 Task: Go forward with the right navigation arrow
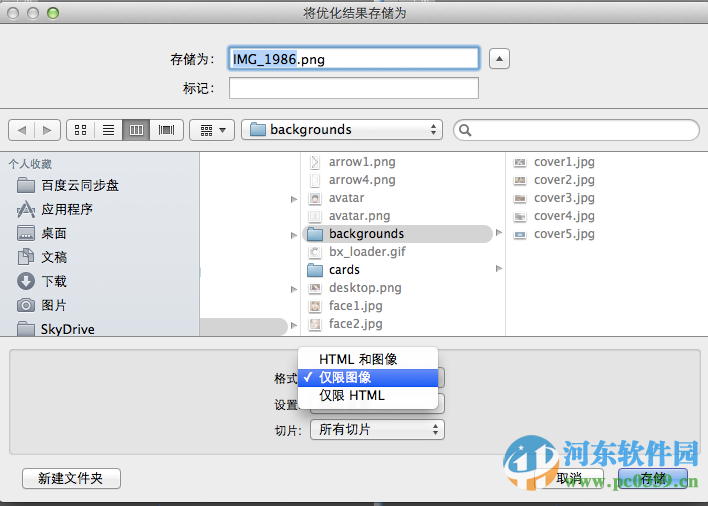(47, 130)
